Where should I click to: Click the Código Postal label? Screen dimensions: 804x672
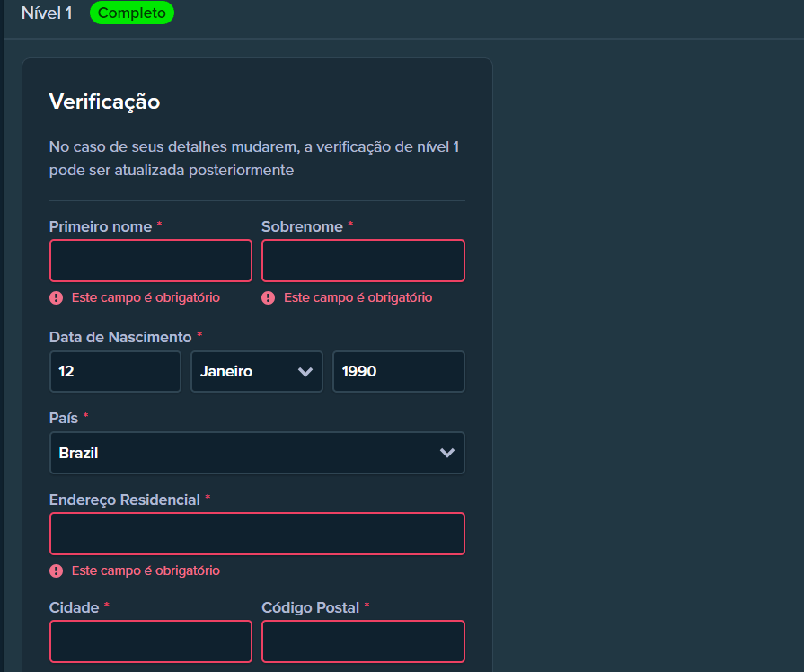click(310, 607)
